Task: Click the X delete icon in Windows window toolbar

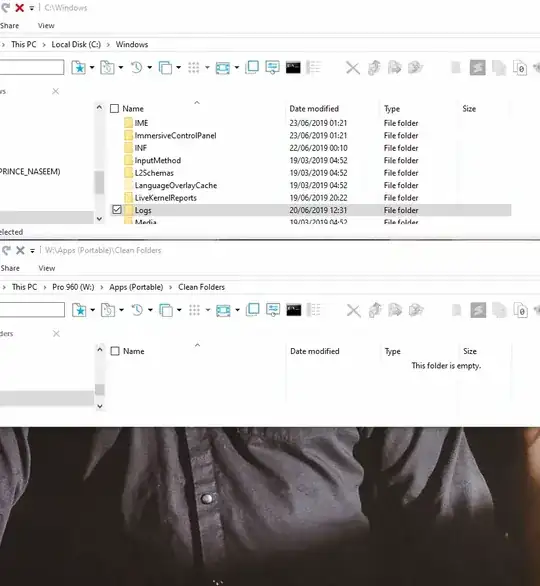Action: 352,68
